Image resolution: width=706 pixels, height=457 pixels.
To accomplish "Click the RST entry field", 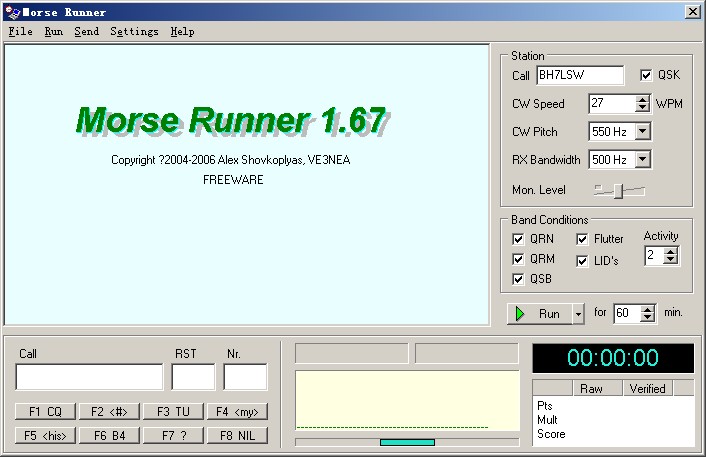I will coord(193,377).
